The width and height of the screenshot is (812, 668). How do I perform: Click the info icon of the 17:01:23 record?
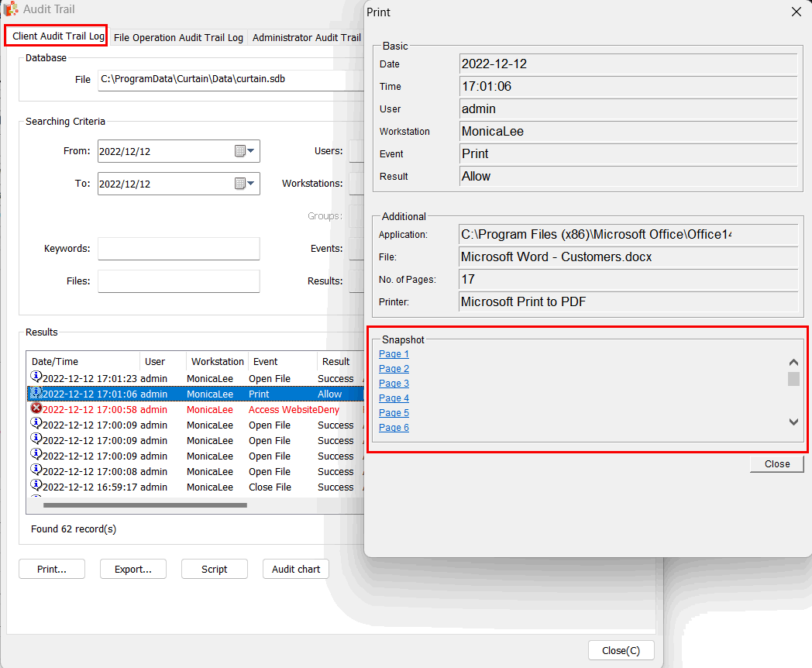(x=36, y=377)
